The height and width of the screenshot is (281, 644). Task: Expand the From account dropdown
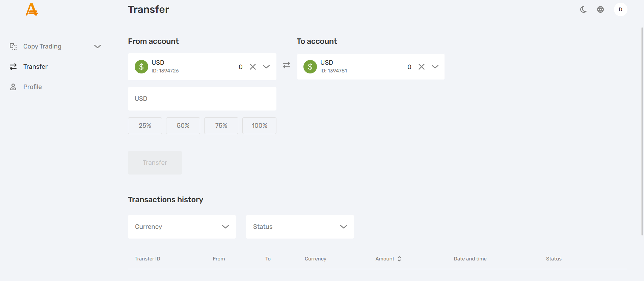(x=266, y=67)
